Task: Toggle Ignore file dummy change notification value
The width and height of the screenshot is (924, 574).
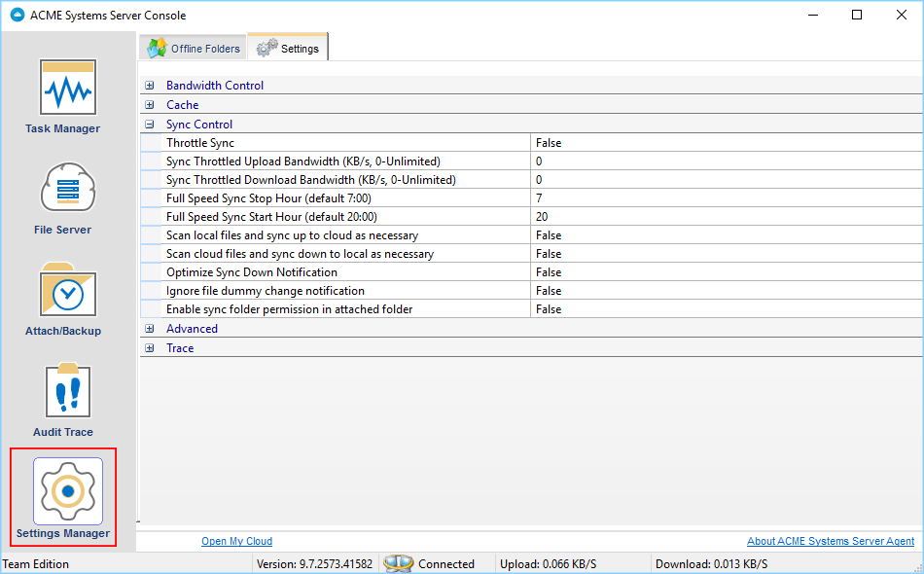Action: (726, 291)
